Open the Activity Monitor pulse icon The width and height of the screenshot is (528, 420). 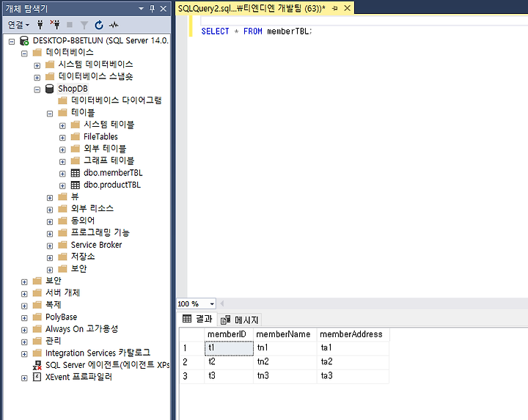[114, 25]
